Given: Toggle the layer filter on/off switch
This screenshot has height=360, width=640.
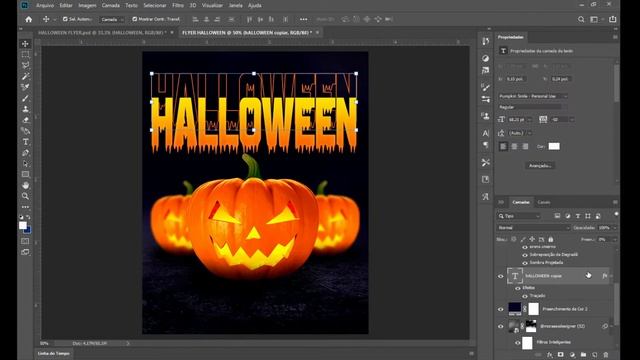Looking at the screenshot, I should click(x=616, y=215).
